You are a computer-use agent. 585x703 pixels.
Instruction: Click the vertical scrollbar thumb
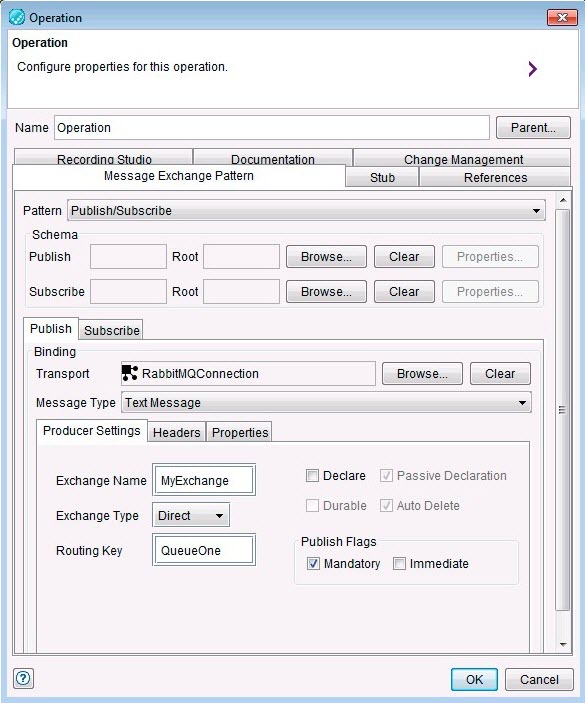click(563, 410)
